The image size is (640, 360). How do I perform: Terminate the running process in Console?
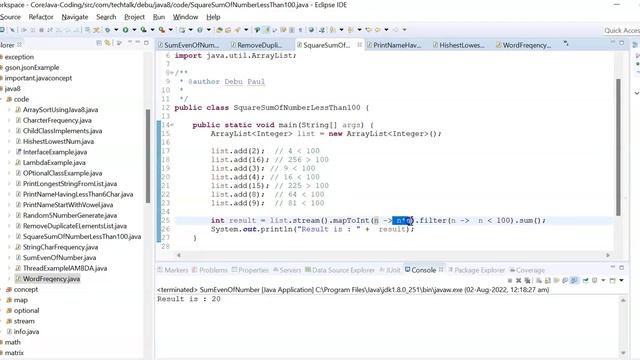click(510, 280)
